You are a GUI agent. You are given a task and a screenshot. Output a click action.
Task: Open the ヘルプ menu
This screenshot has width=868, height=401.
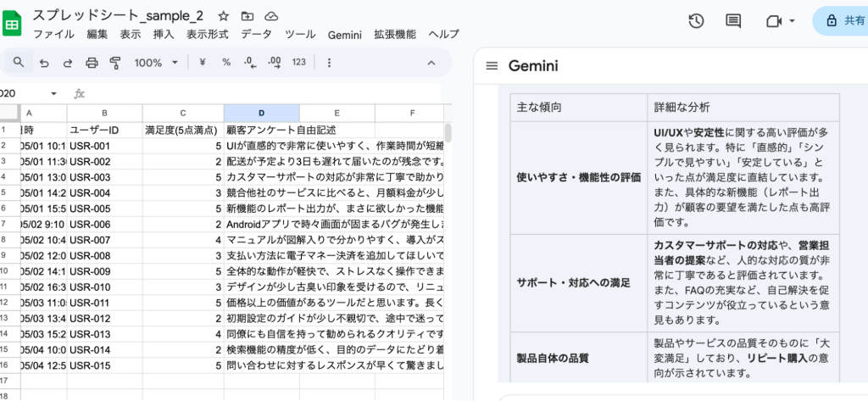(x=443, y=35)
